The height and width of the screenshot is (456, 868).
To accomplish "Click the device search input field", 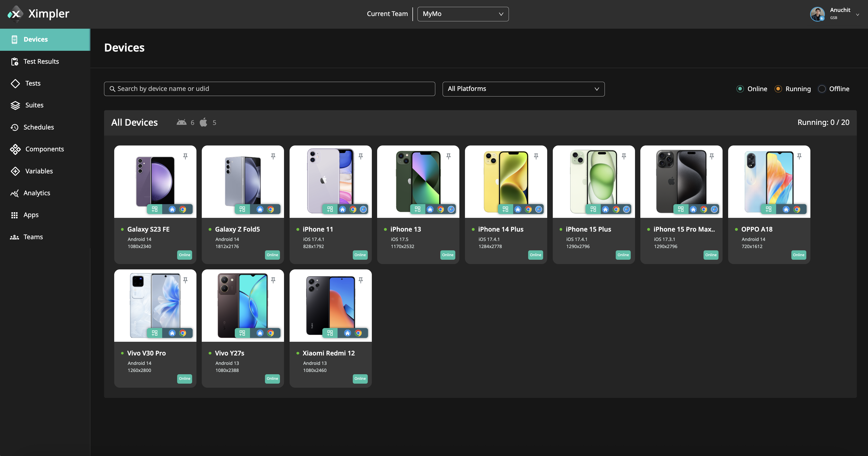I will 270,89.
